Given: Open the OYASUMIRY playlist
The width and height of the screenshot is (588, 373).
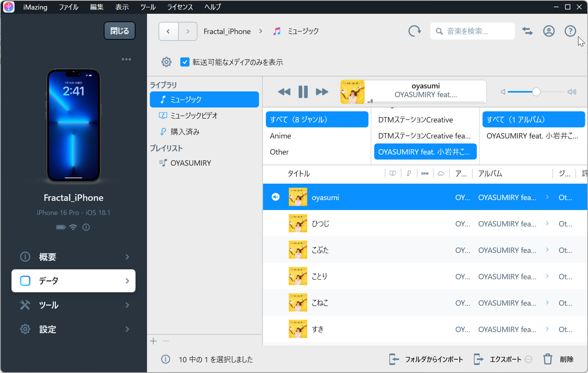Looking at the screenshot, I should click(204, 163).
